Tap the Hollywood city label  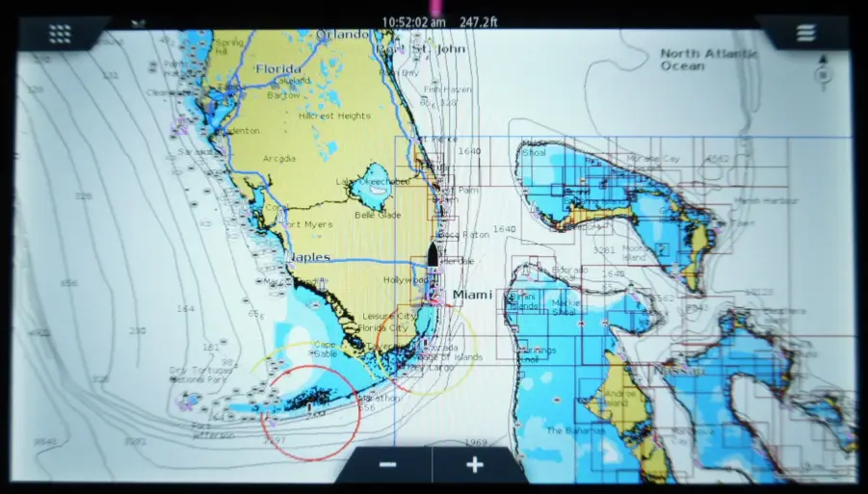[407, 280]
